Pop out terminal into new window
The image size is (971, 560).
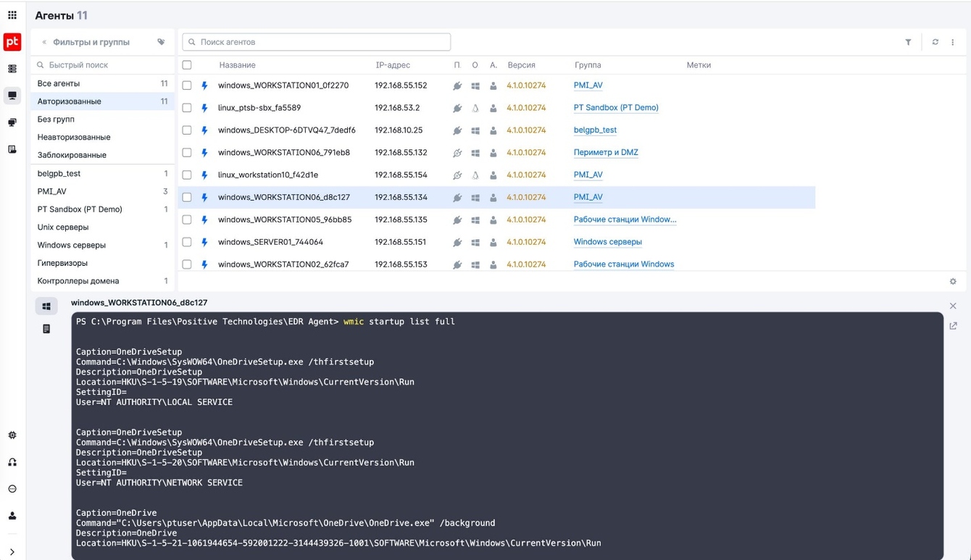point(953,326)
